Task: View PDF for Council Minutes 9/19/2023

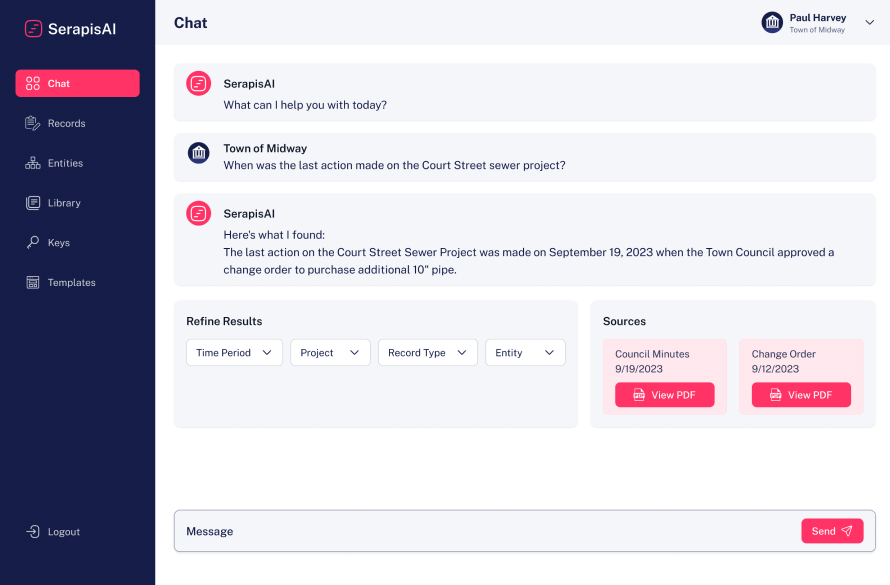Action: (664, 395)
